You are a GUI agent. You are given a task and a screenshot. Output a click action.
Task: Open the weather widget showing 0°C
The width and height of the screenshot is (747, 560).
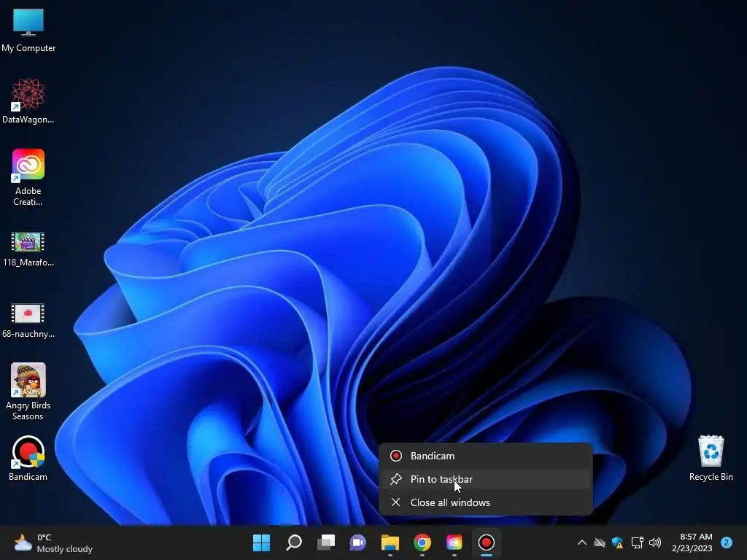[x=53, y=542]
